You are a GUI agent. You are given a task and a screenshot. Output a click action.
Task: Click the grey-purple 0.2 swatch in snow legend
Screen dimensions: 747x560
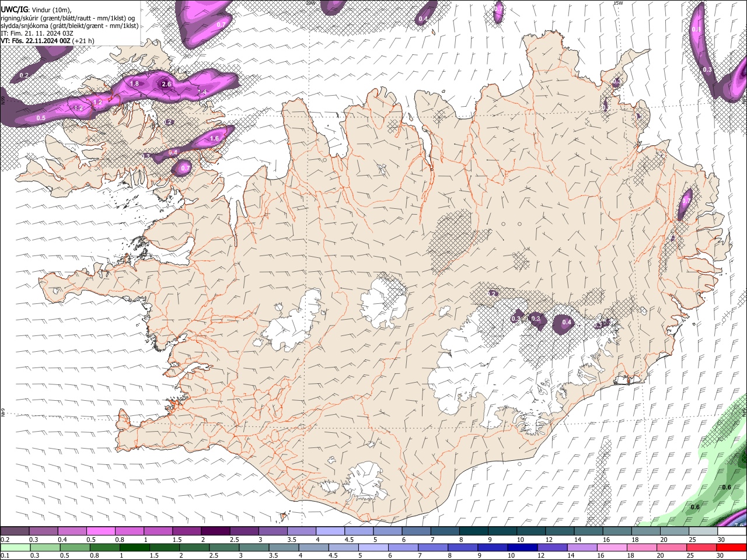pyautogui.click(x=15, y=531)
